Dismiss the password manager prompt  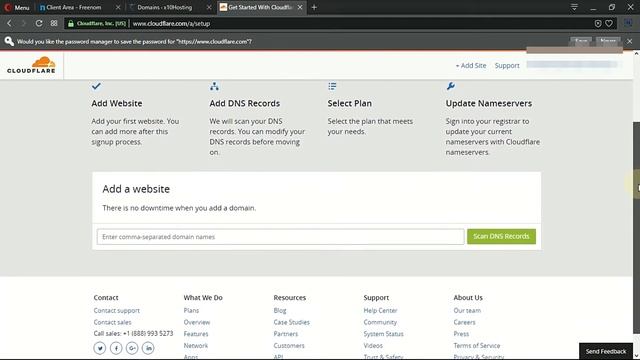point(629,41)
